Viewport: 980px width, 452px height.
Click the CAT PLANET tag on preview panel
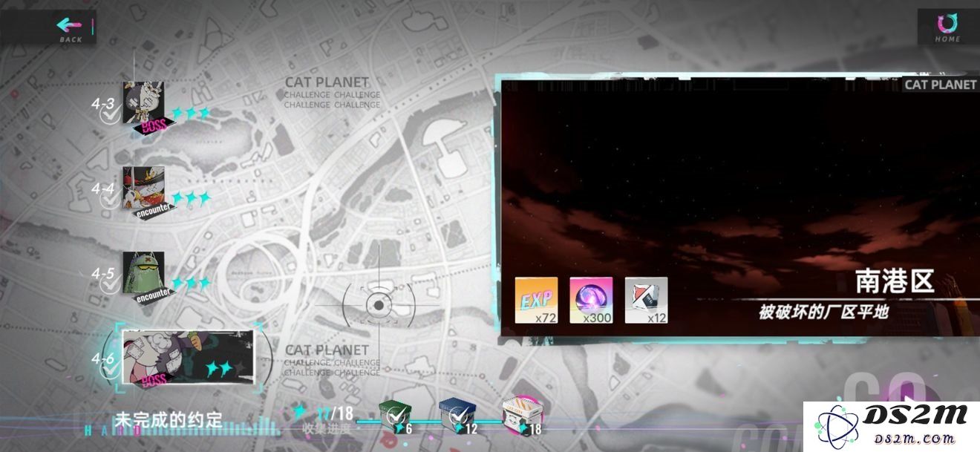(940, 85)
